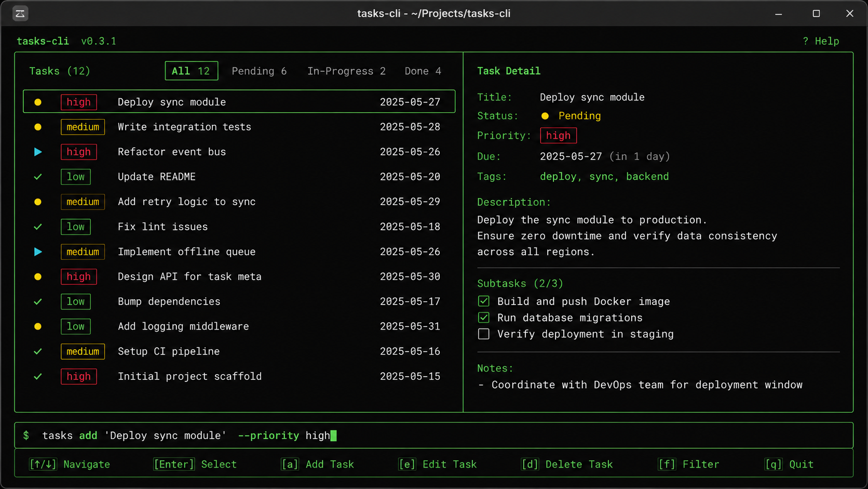Select the Write integration tests task

pos(239,127)
